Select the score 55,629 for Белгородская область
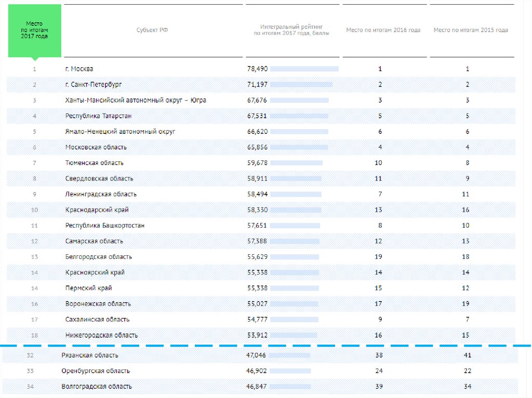Screen dimensions: 532x398 pos(257,257)
